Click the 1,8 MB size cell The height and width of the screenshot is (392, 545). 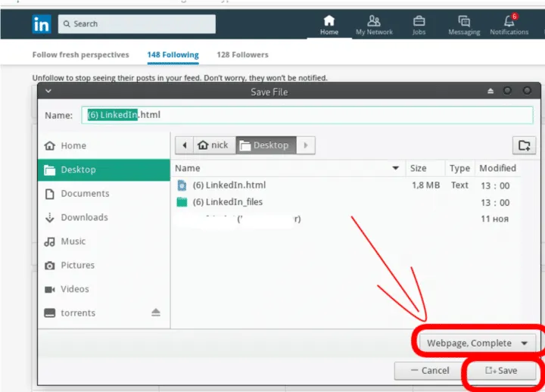click(x=425, y=185)
